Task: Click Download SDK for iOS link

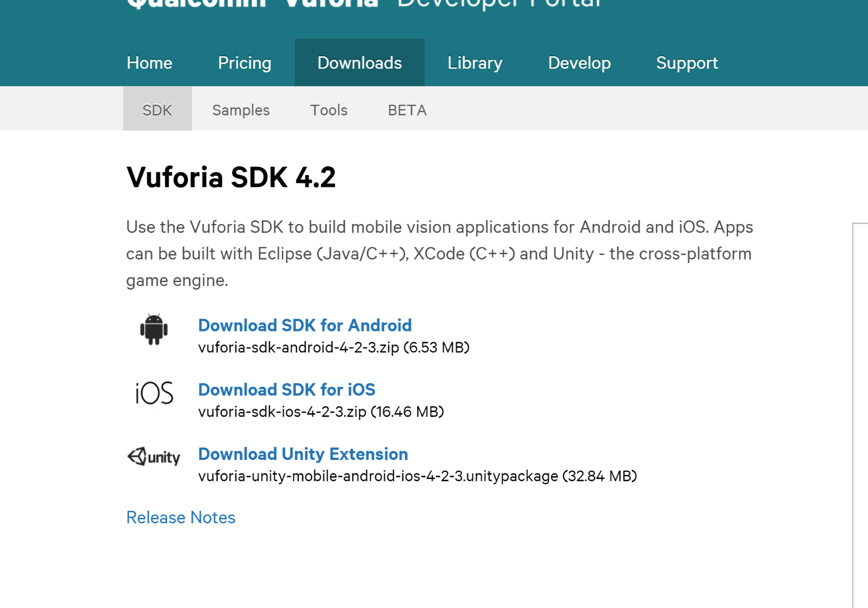Action: pos(287,389)
